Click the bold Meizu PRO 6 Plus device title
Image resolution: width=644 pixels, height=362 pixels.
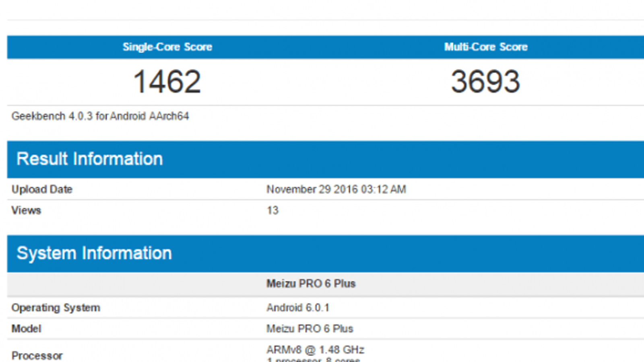[311, 284]
